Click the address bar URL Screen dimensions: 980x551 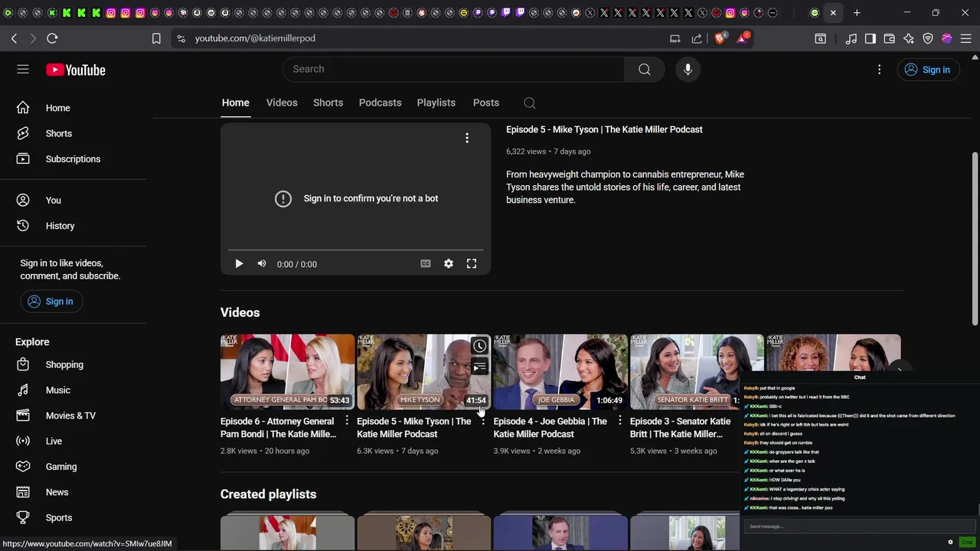(255, 38)
